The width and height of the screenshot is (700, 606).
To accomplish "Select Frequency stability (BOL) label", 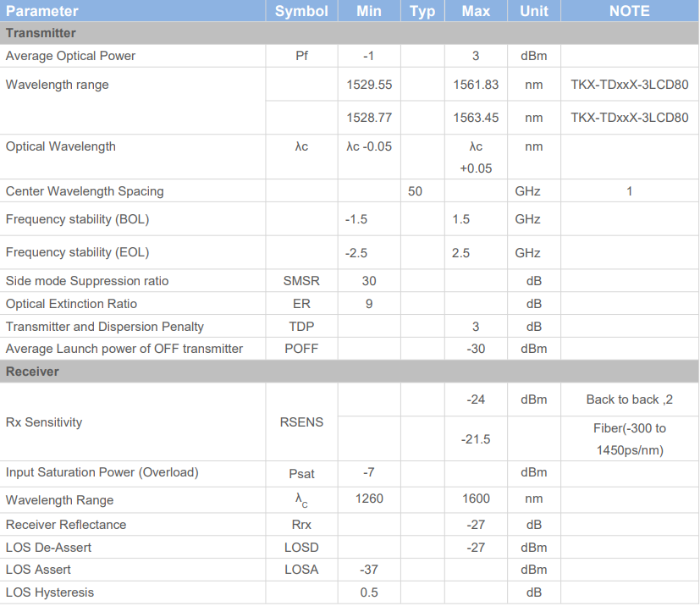I will coord(77,219).
